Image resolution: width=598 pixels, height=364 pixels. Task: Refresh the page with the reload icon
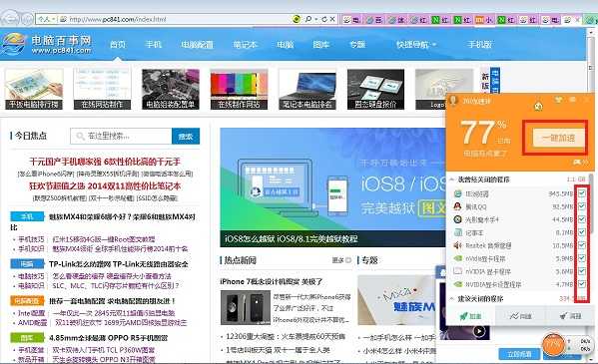(324, 19)
